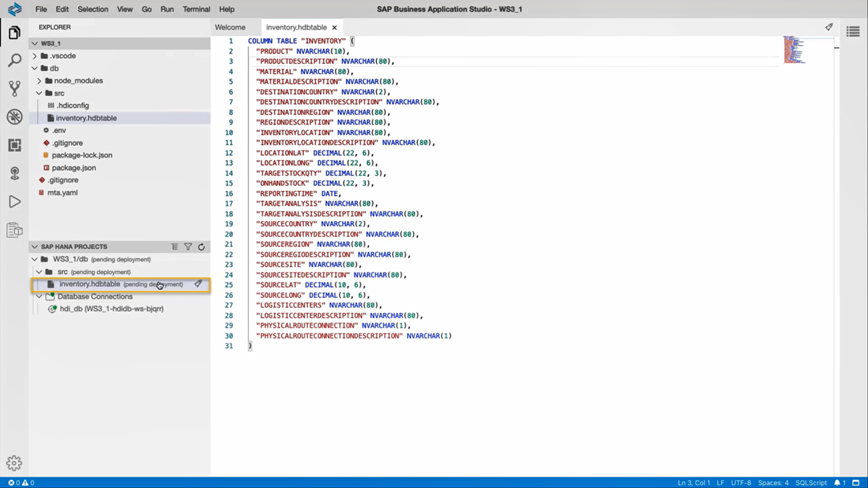Expand the .vscode folder
Viewport: 868px width, 488px height.
pyautogui.click(x=34, y=56)
